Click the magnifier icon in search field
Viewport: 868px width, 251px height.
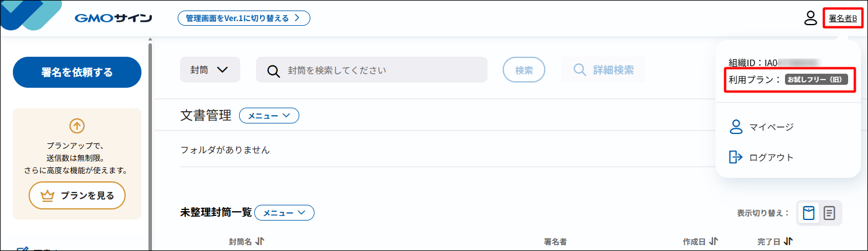(274, 70)
